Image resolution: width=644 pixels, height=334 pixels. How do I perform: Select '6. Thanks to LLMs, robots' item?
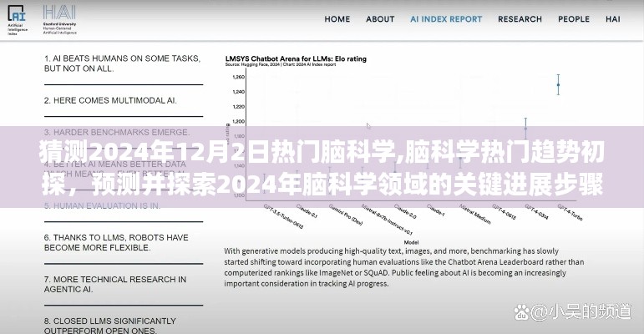116,242
